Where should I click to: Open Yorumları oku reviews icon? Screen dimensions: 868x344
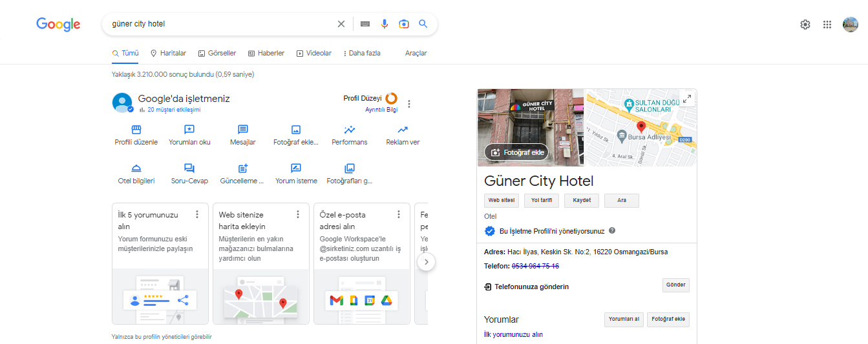pos(189,130)
